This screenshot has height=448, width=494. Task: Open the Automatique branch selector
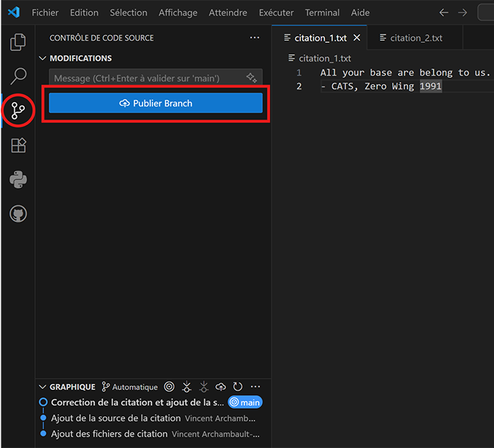point(129,387)
